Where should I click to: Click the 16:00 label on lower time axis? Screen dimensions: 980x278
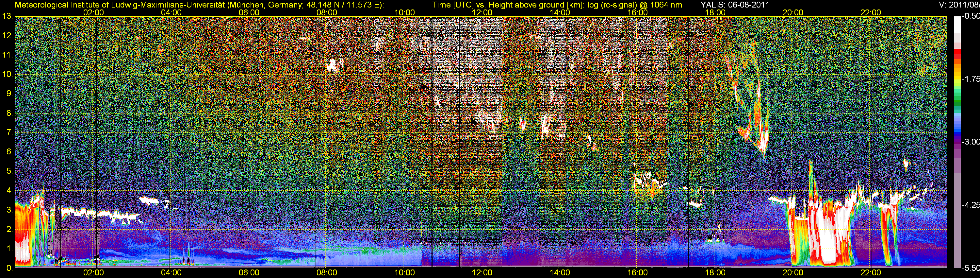tap(637, 273)
